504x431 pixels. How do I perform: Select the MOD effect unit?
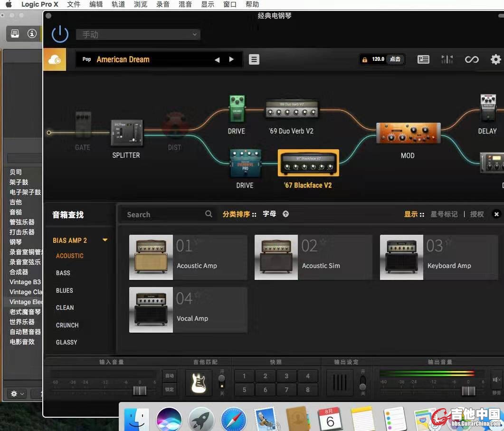pyautogui.click(x=408, y=134)
